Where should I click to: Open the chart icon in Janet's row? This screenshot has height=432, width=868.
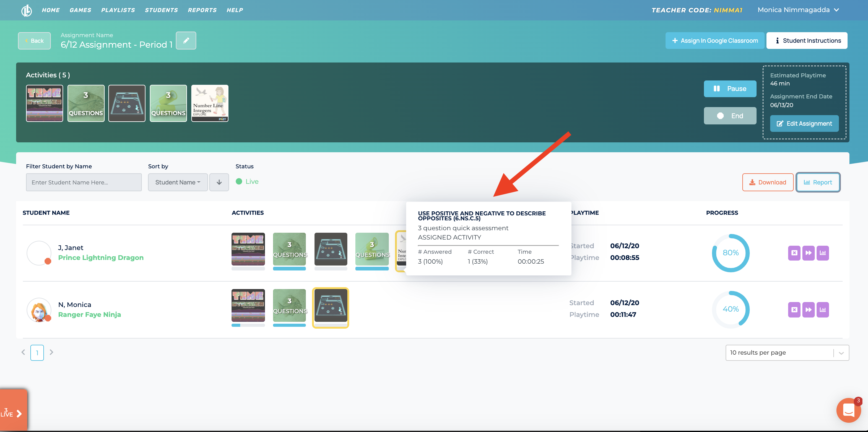822,253
